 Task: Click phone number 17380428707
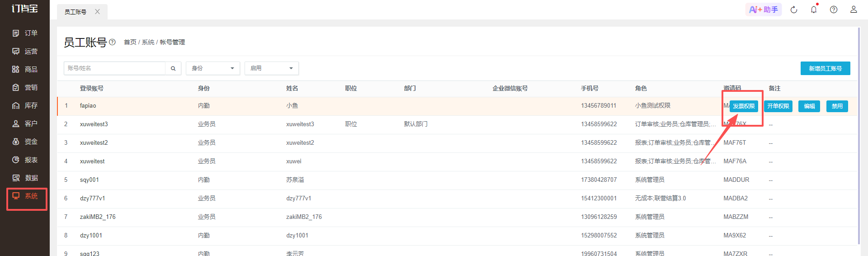click(599, 180)
